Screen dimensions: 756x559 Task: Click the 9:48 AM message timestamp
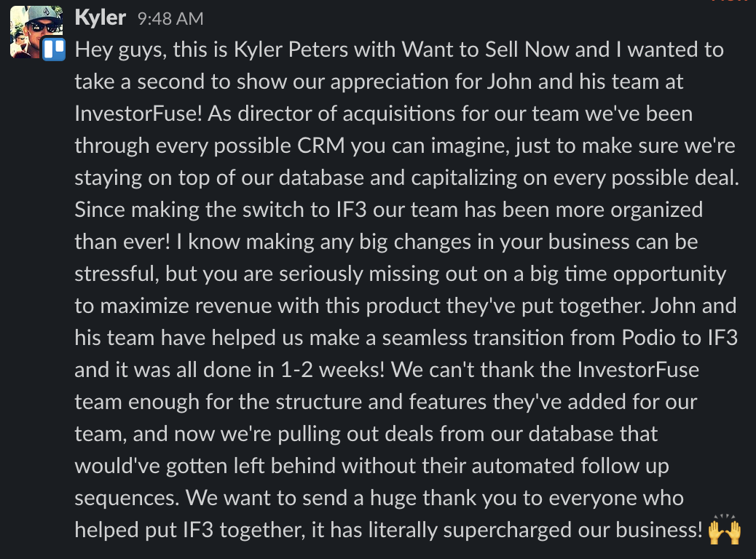pos(170,19)
